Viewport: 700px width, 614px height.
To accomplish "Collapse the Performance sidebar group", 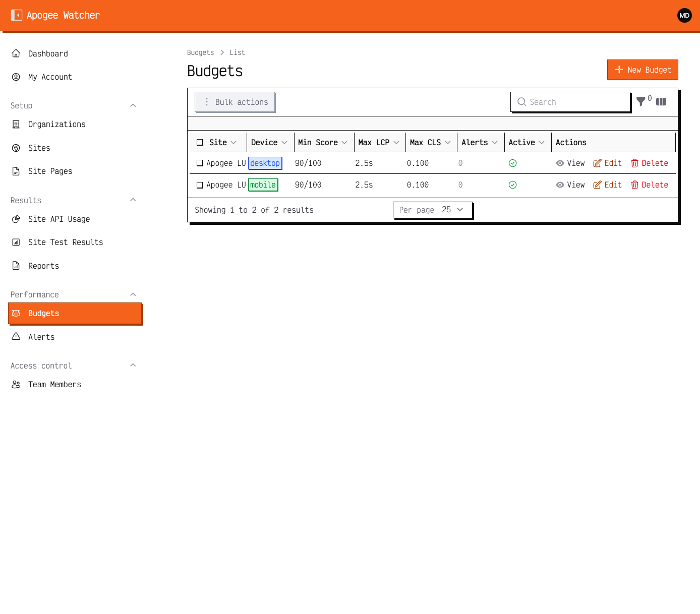I will point(133,294).
